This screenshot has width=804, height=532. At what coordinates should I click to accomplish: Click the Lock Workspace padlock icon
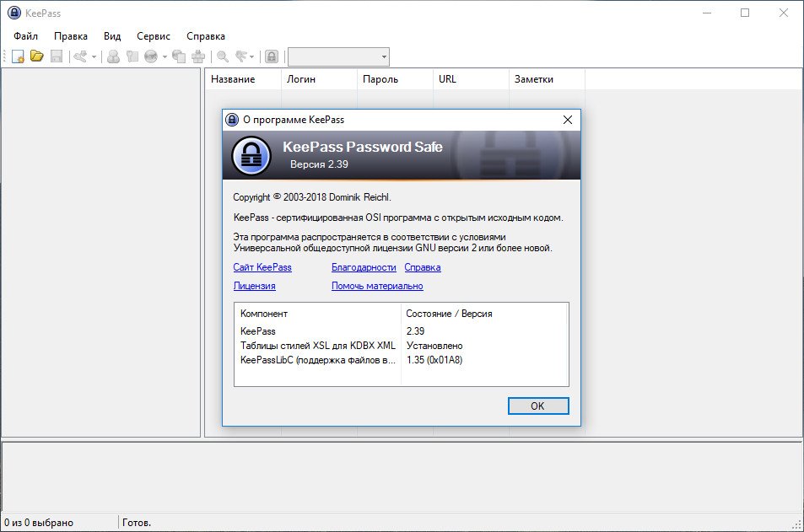(272, 56)
